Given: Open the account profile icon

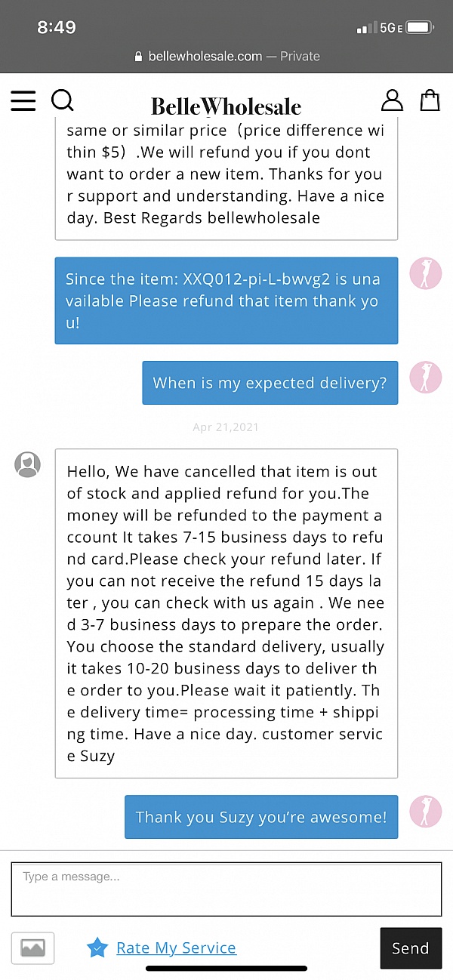Looking at the screenshot, I should (x=392, y=100).
